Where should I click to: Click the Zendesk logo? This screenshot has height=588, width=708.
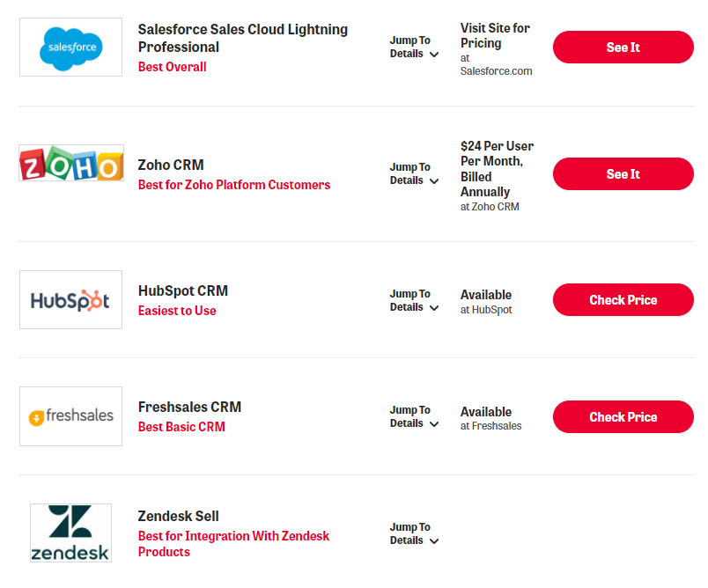click(70, 533)
